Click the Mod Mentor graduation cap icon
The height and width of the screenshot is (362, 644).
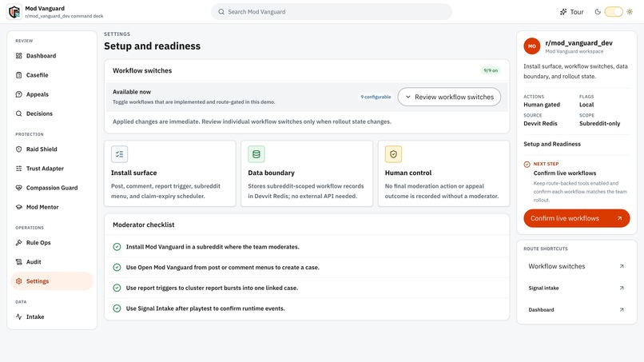pyautogui.click(x=19, y=207)
